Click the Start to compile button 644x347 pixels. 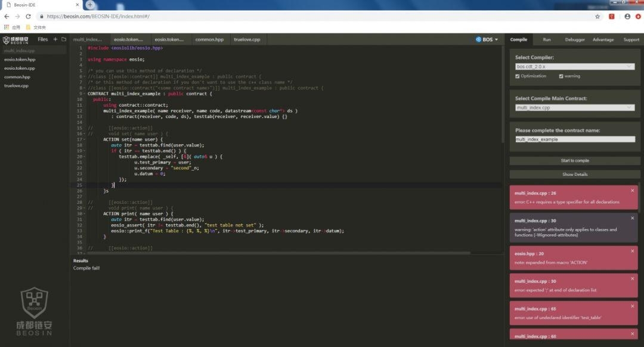click(x=575, y=160)
